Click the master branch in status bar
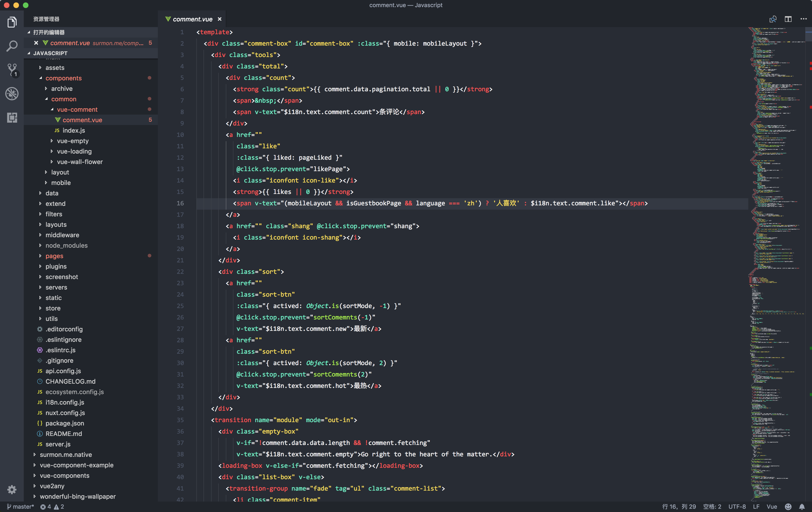The image size is (812, 512). coord(21,507)
